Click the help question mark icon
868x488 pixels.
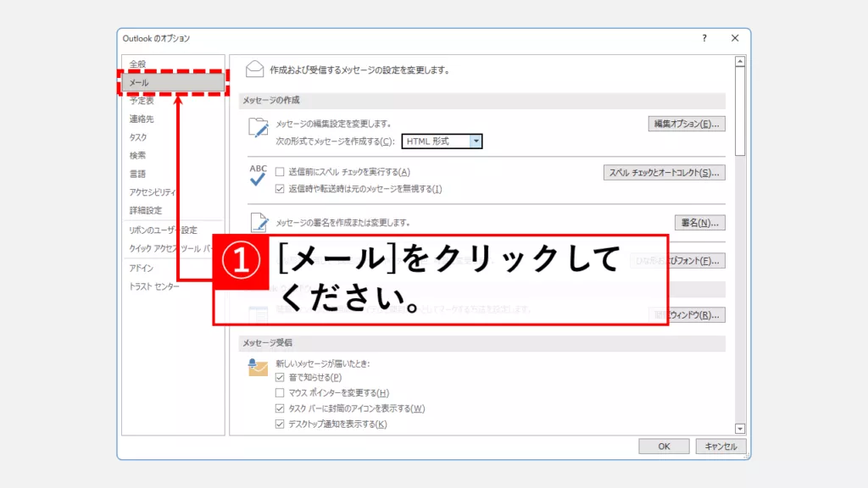[x=704, y=38]
